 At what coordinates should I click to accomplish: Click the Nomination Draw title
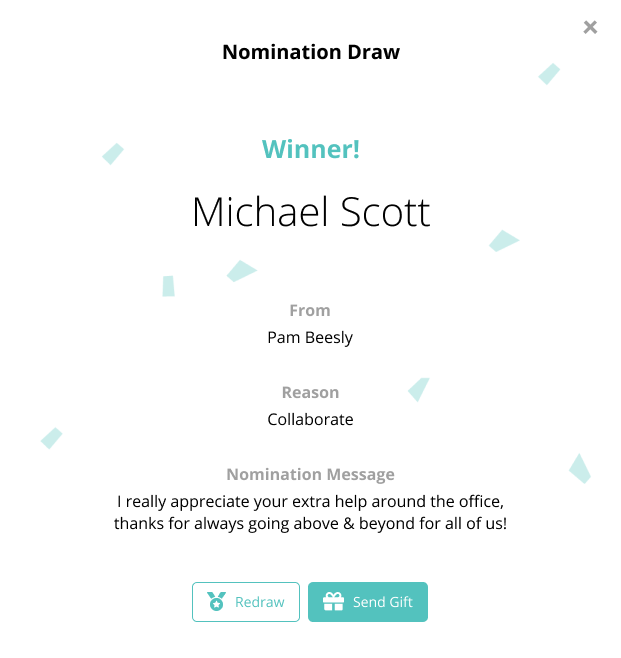(x=310, y=52)
